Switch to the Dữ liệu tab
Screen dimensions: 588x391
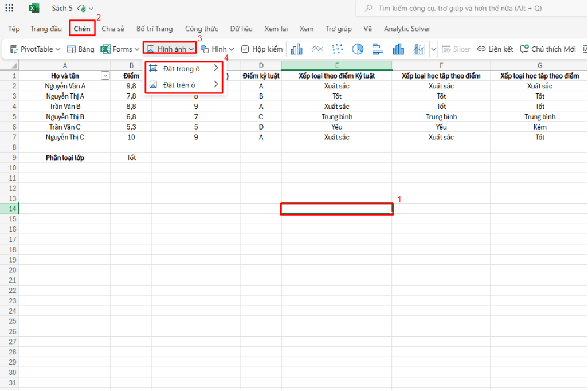pos(241,29)
